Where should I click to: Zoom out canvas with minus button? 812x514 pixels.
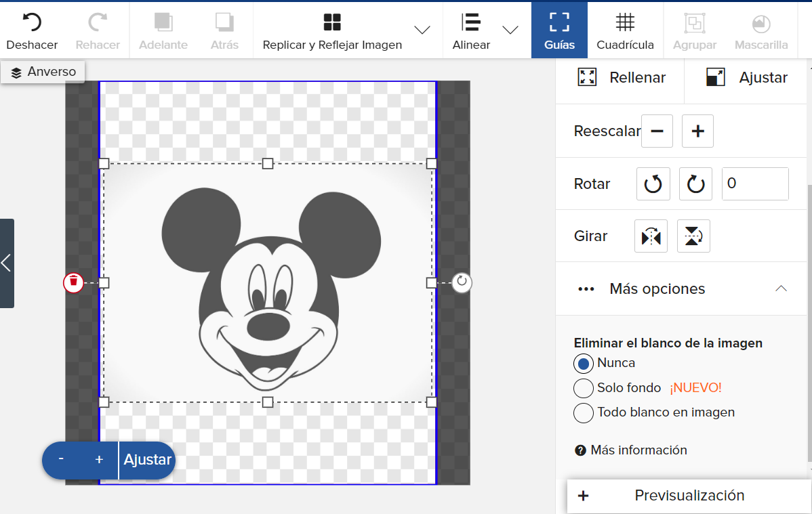[x=61, y=460]
